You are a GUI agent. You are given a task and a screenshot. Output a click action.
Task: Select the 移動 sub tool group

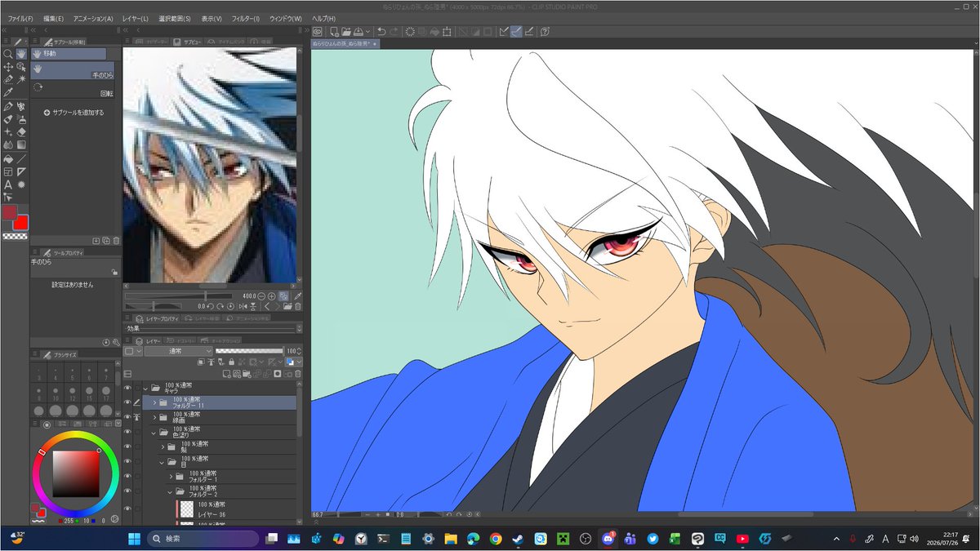69,53
